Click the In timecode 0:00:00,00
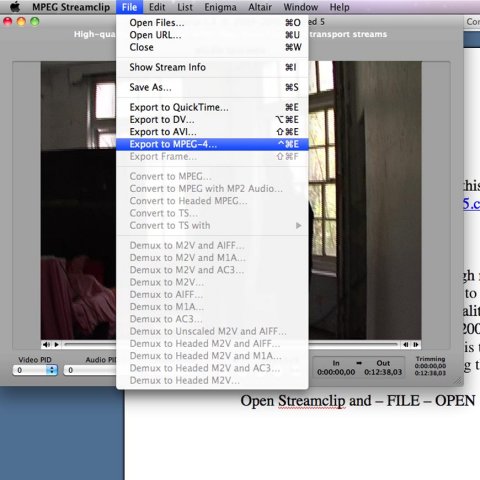The height and width of the screenshot is (480, 480). tap(336, 372)
